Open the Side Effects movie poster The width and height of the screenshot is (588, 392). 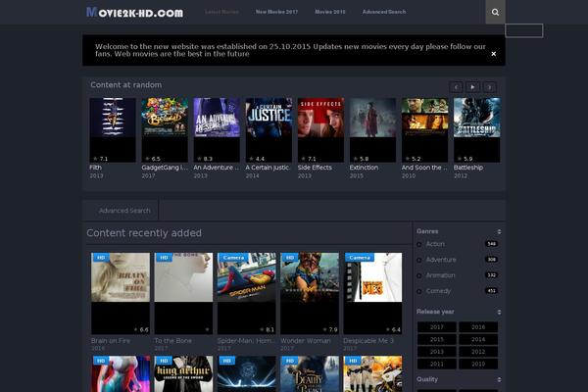tap(320, 129)
